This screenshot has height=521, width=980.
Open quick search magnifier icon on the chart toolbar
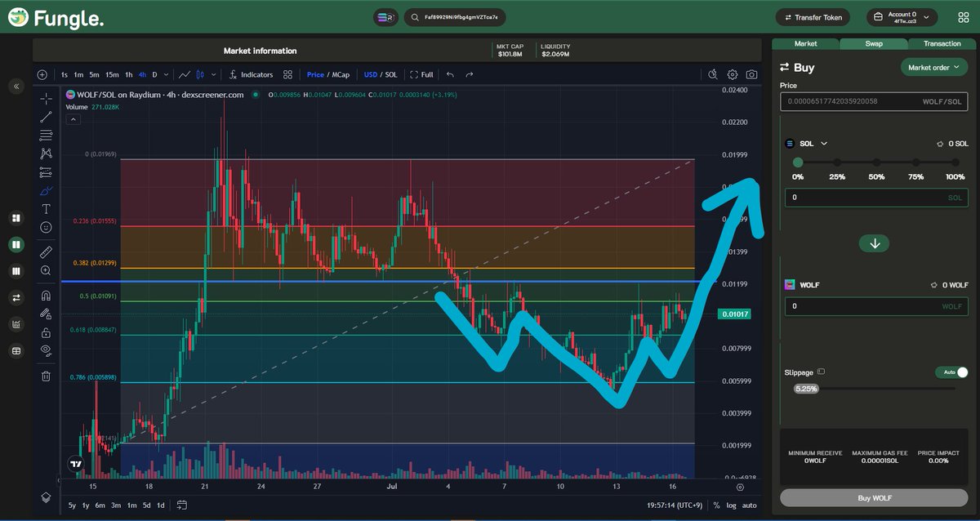pyautogui.click(x=713, y=74)
